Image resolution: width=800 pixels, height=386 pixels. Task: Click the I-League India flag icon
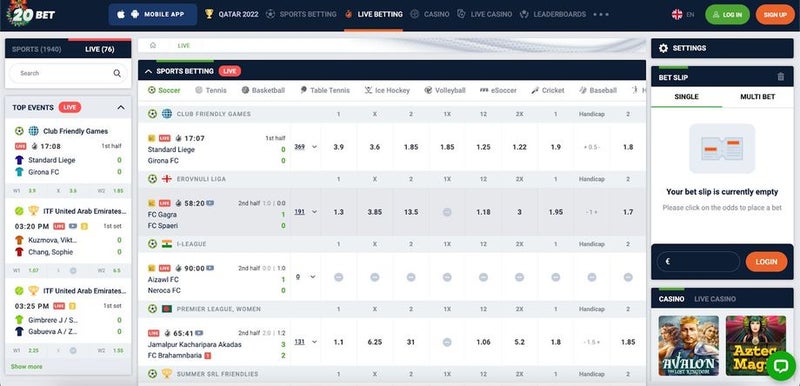tap(166, 244)
